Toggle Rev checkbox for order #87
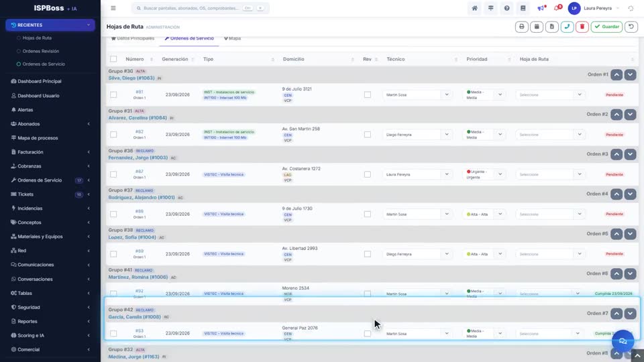644x362 pixels. pyautogui.click(x=367, y=174)
